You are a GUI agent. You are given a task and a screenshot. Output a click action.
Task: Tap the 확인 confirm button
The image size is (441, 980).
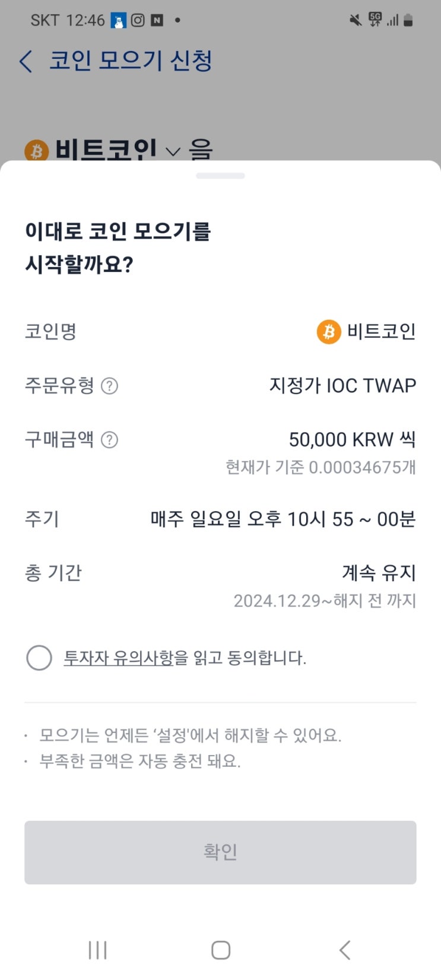220,852
